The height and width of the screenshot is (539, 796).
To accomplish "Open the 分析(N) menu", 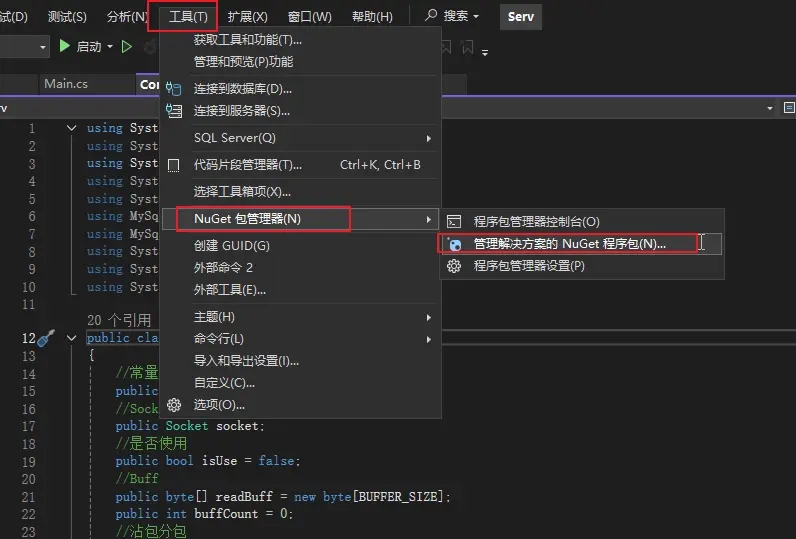I will (x=127, y=17).
